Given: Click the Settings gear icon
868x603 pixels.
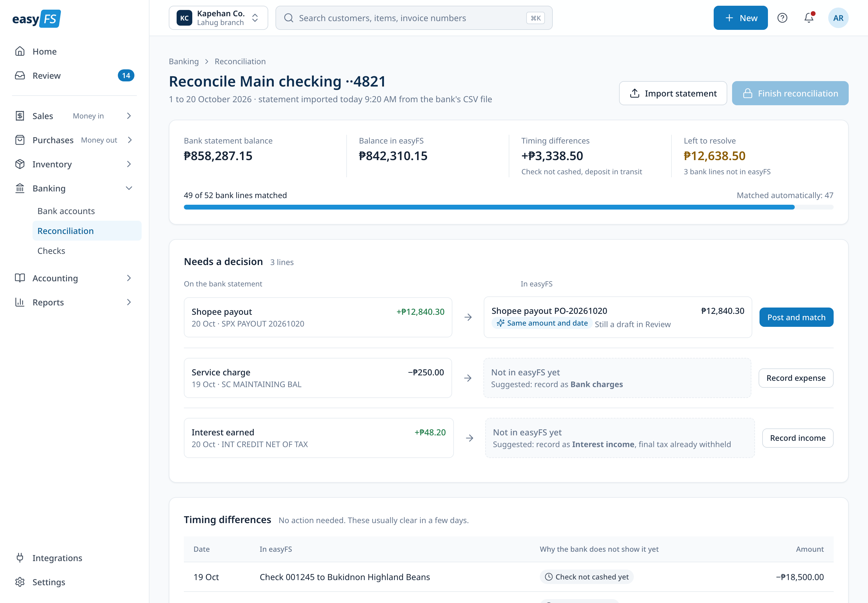Looking at the screenshot, I should click(x=20, y=582).
